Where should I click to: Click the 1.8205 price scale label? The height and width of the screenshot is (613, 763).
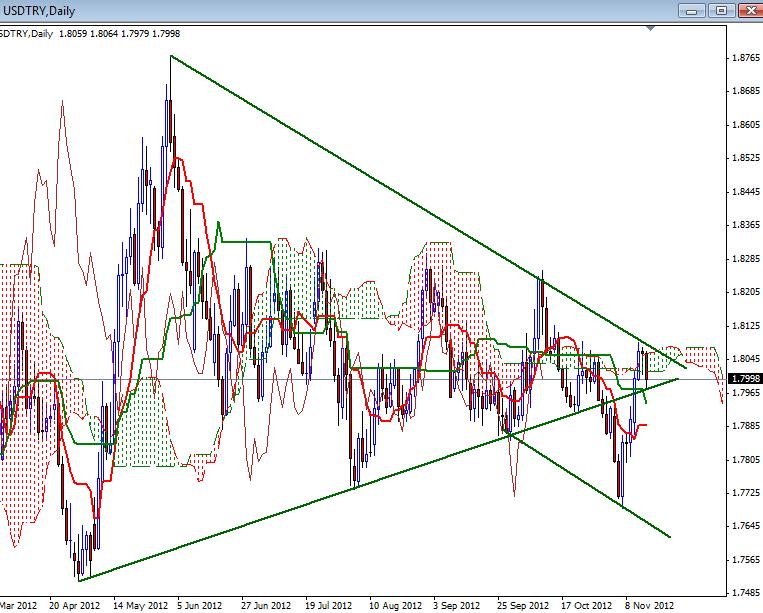pos(746,292)
